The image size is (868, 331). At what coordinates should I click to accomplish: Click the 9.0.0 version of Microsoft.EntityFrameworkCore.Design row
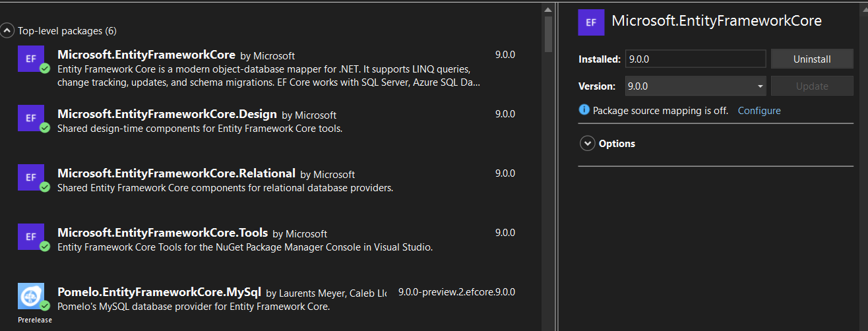point(505,114)
